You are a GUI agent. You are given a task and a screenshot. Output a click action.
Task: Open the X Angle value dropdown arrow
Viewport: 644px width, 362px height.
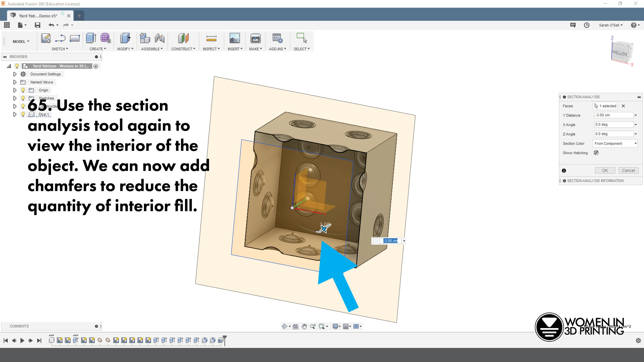click(x=636, y=125)
